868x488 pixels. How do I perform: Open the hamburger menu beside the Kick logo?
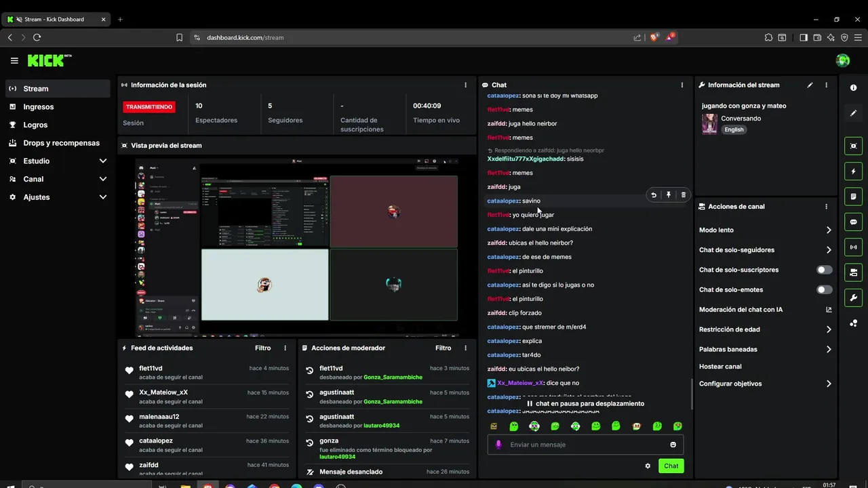(14, 61)
